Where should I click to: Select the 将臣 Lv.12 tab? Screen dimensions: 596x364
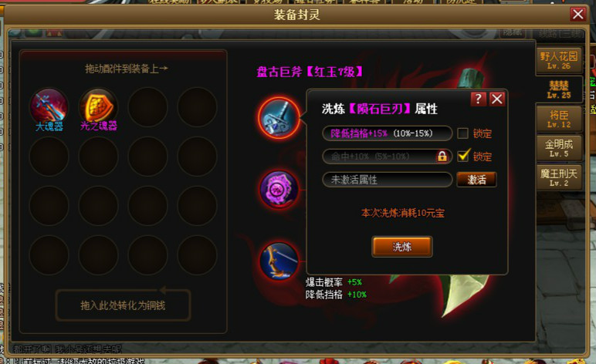click(559, 119)
